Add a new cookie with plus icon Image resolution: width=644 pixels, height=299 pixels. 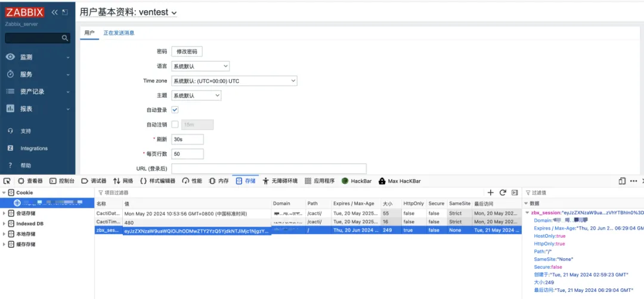(491, 193)
